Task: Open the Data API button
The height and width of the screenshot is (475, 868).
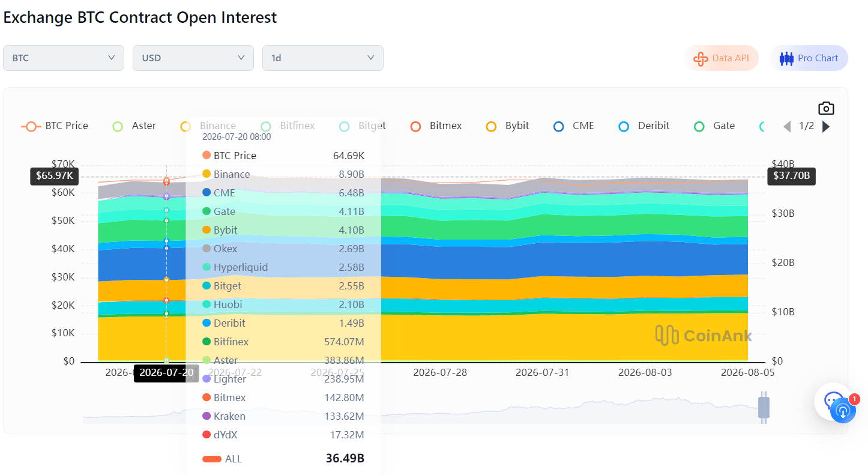Action: coord(722,58)
